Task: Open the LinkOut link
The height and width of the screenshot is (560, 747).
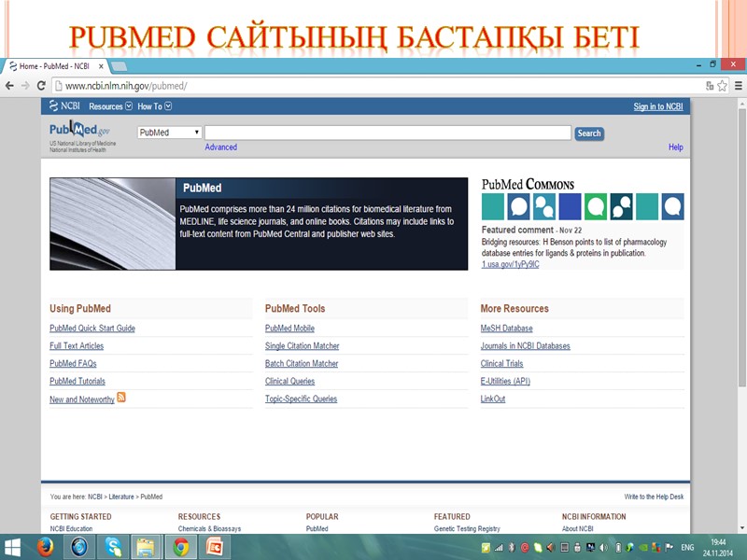Action: click(493, 399)
